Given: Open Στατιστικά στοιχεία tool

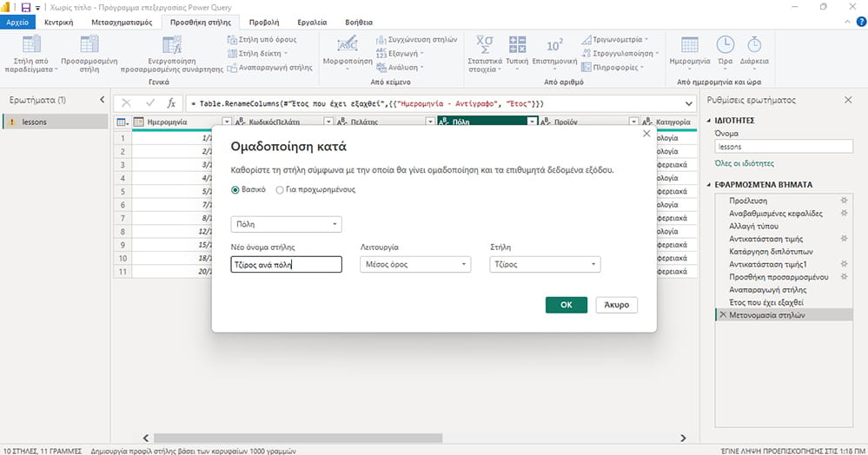Looking at the screenshot, I should (484, 54).
